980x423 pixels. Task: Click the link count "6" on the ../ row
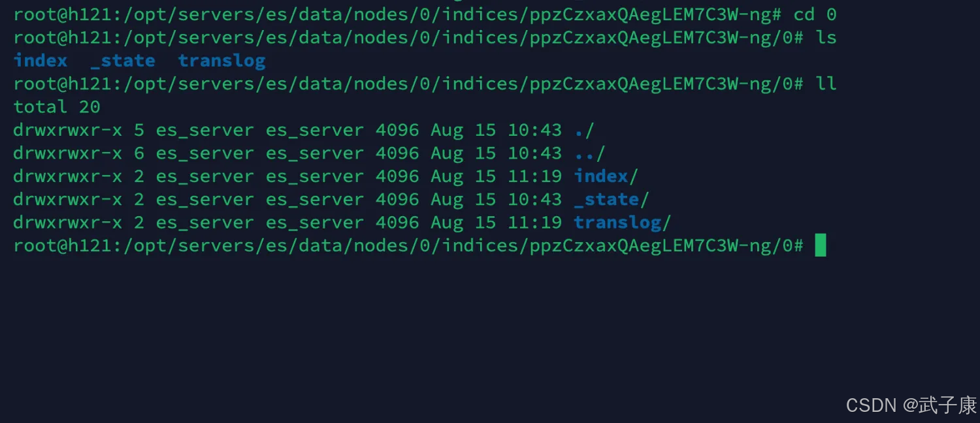click(139, 153)
